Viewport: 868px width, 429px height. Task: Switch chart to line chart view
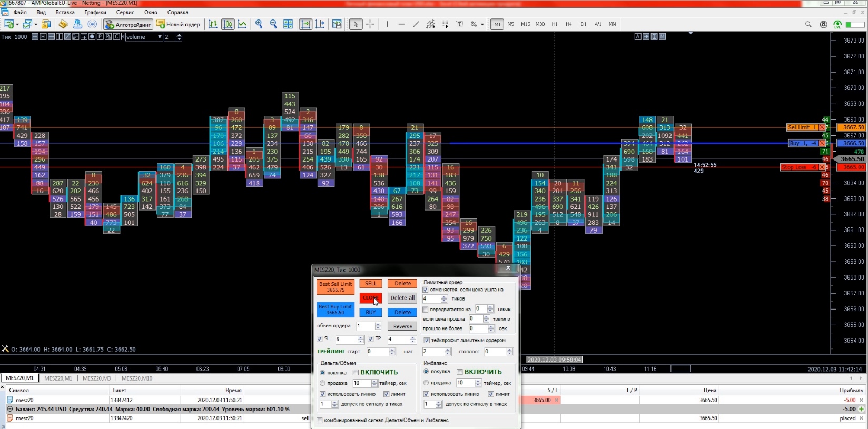242,24
